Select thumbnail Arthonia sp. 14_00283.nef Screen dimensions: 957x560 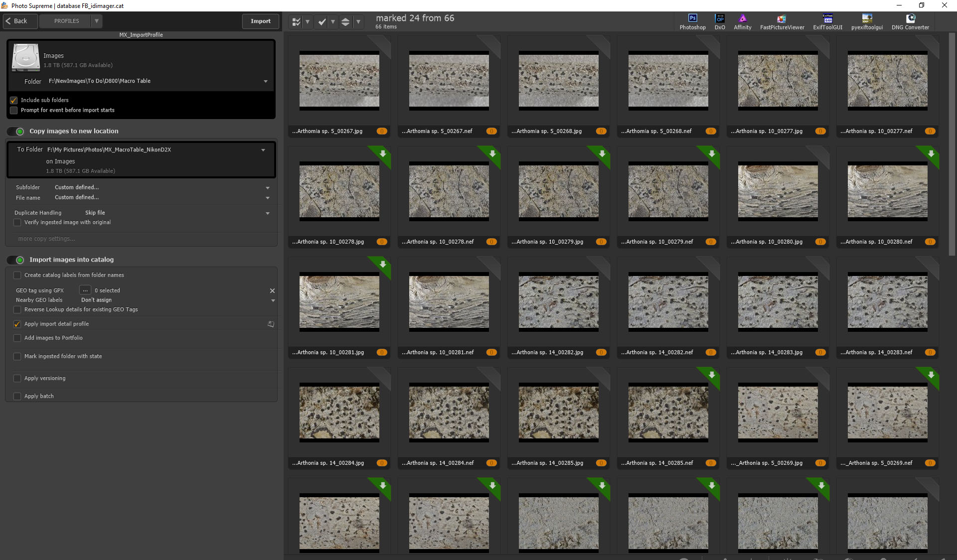[887, 301]
